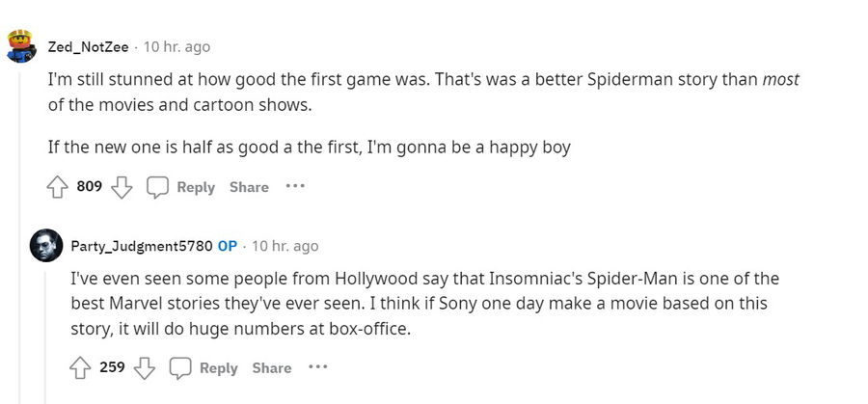Click the timestamp on Zed_NotZee's comment
Screen dimensions: 868x404
[176, 46]
